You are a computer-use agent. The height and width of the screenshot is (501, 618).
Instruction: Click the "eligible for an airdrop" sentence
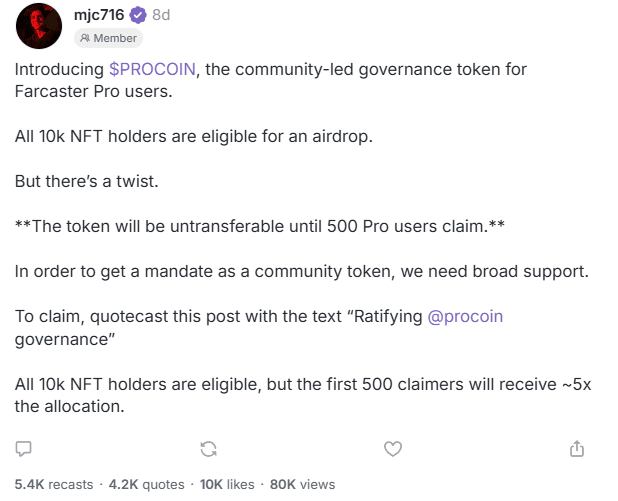194,136
